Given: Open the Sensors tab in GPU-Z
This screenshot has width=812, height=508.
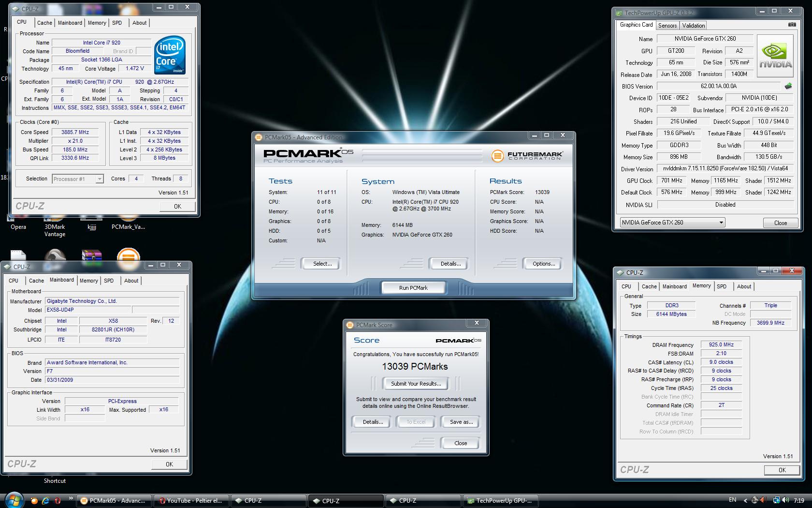Looking at the screenshot, I should [667, 26].
